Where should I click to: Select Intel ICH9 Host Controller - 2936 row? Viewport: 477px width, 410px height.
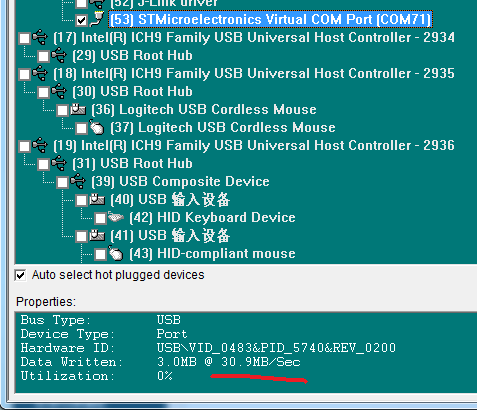254,145
